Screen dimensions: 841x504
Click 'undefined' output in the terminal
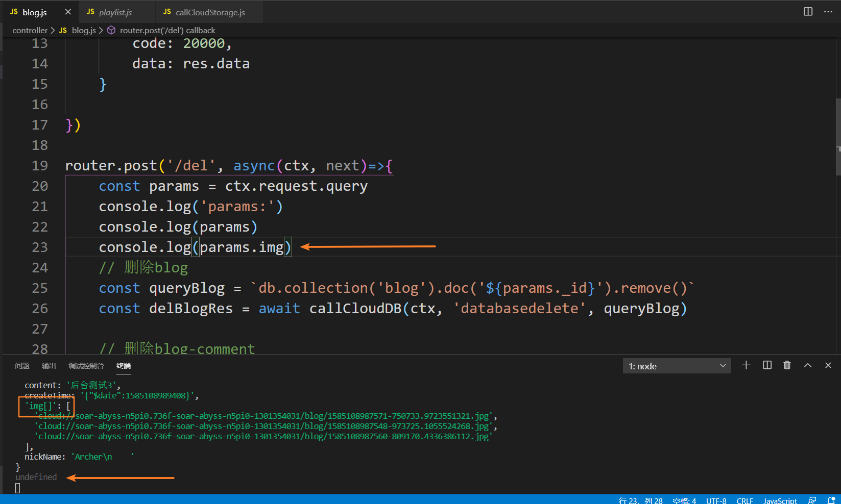coord(36,477)
